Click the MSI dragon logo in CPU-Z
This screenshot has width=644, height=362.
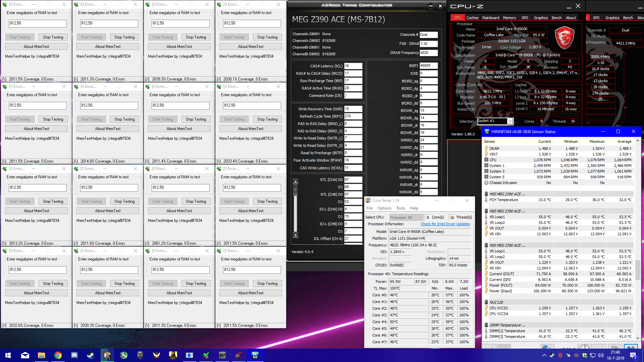coord(565,38)
